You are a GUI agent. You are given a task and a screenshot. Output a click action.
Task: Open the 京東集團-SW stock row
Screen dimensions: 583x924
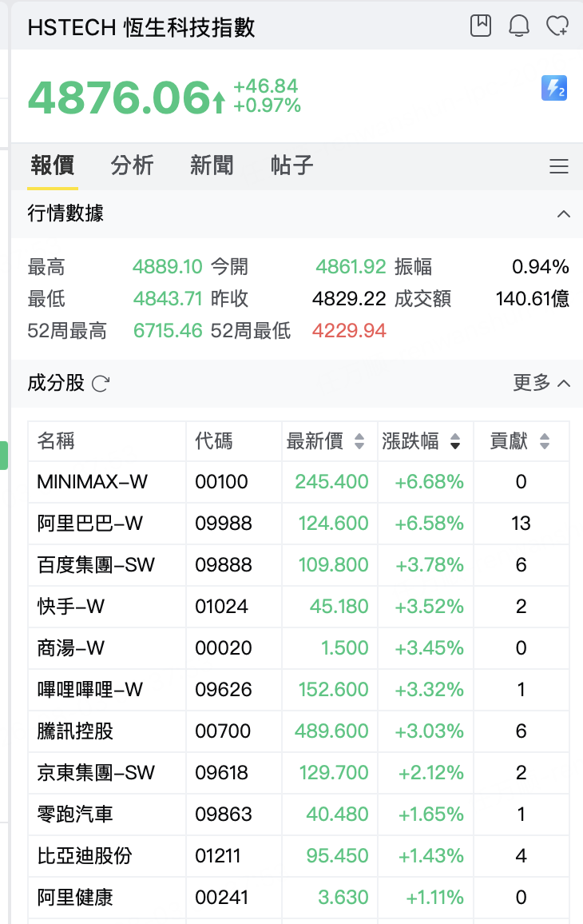click(299, 773)
